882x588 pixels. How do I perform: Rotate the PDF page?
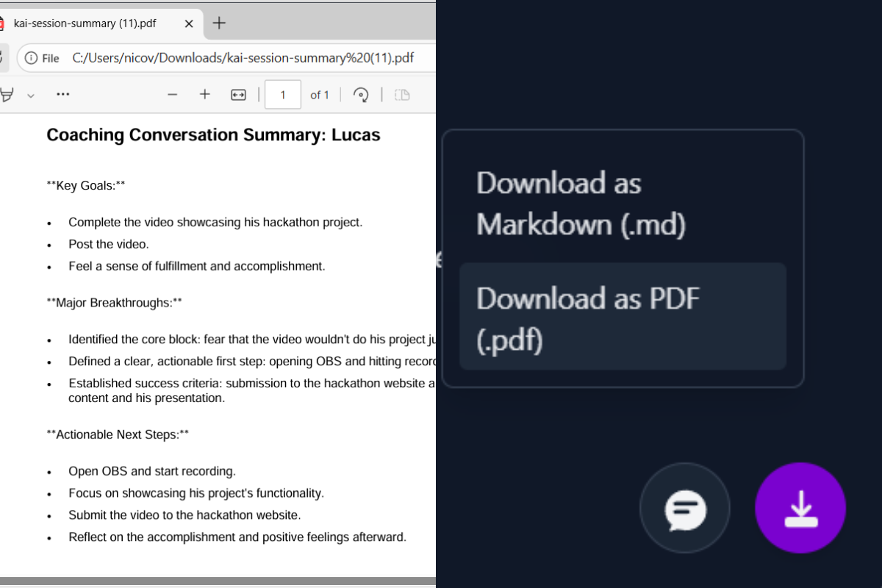pos(361,95)
